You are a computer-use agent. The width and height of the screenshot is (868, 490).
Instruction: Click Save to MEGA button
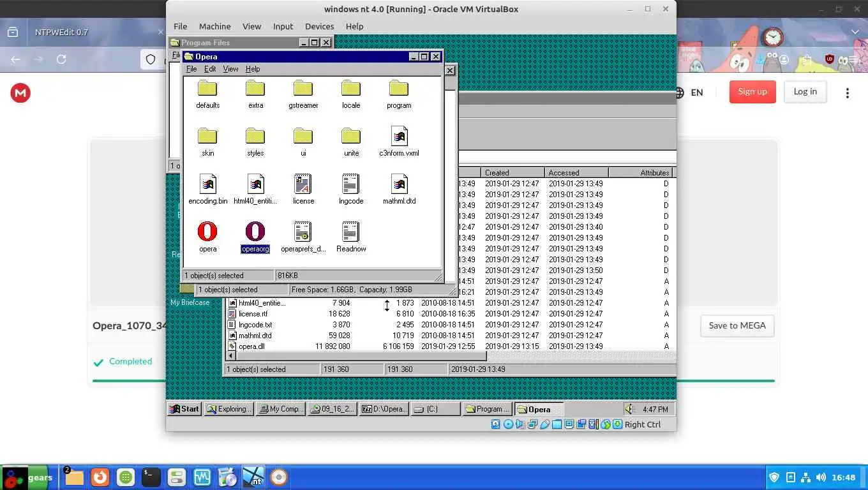pyautogui.click(x=737, y=325)
